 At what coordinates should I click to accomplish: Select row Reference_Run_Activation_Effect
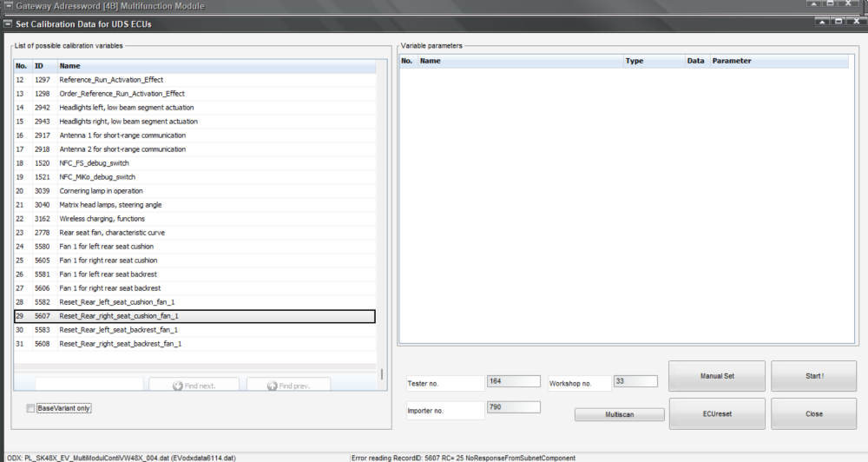194,80
